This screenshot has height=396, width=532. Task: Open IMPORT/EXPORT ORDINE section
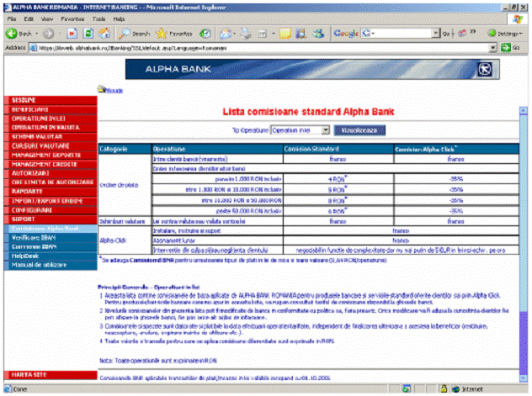coord(51,201)
